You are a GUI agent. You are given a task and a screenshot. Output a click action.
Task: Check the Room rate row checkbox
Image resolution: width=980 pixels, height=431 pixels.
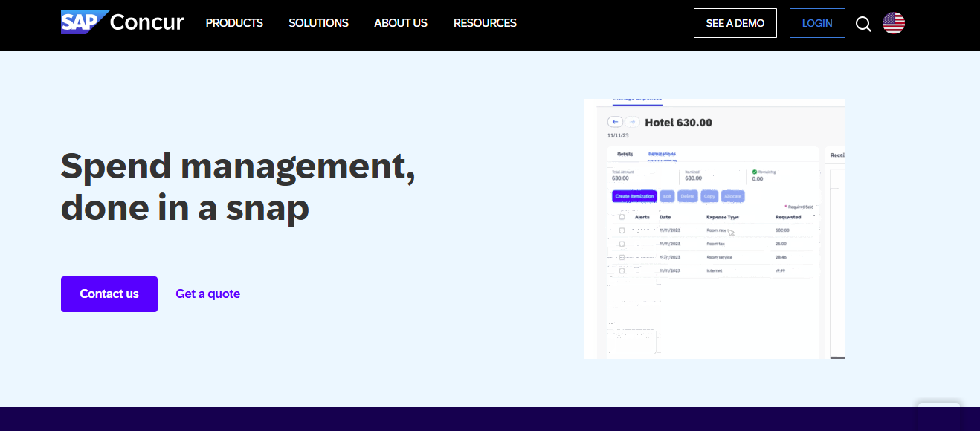click(621, 230)
